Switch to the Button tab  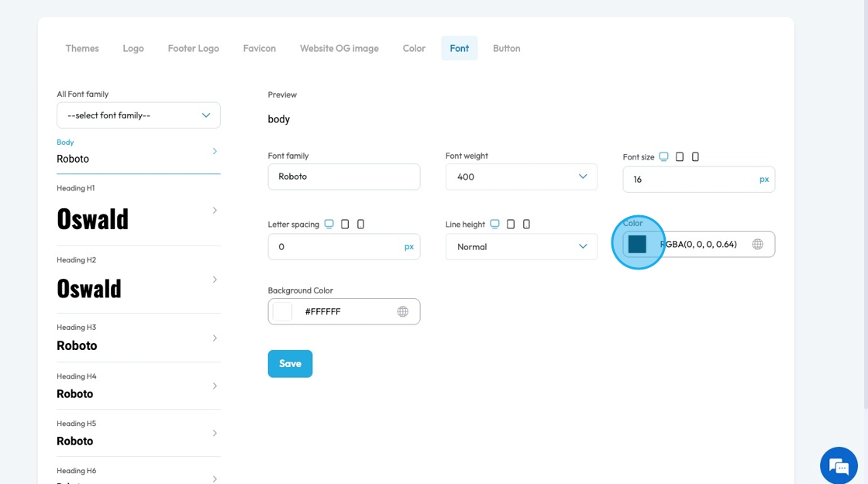pyautogui.click(x=507, y=48)
